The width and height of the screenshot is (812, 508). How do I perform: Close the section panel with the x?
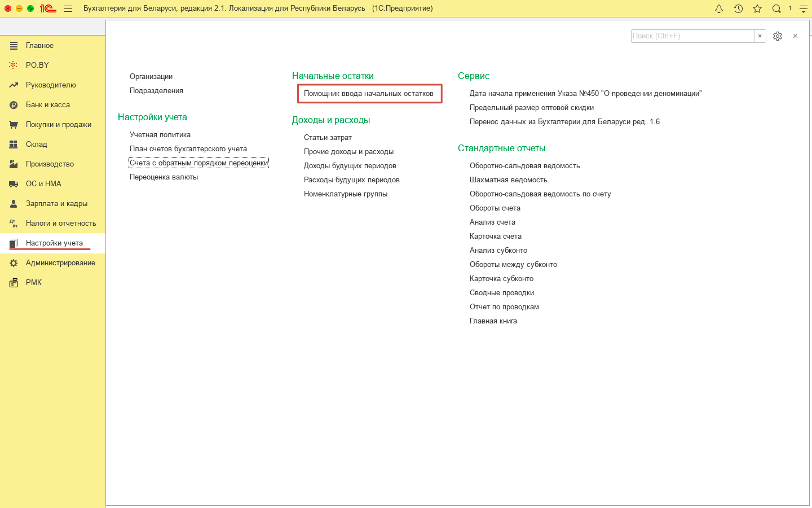[x=795, y=36]
